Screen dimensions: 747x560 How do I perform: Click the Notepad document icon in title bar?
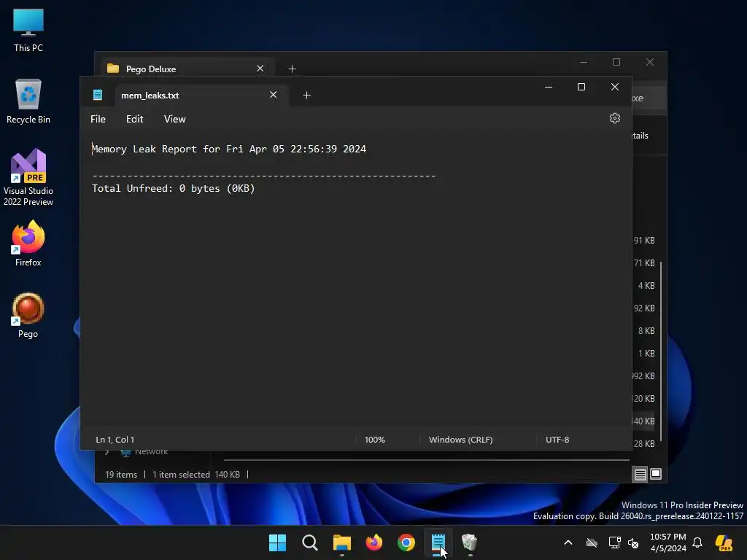tap(98, 95)
